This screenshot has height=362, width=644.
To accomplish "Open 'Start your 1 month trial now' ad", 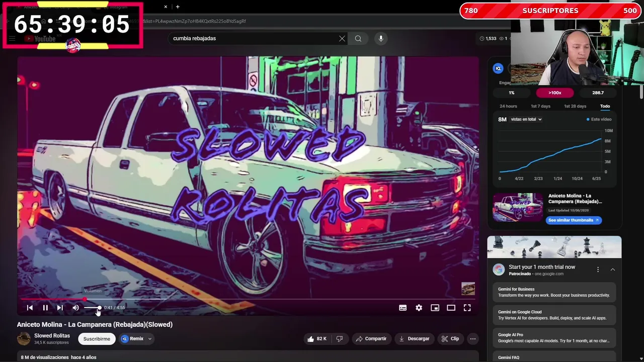I will (542, 267).
